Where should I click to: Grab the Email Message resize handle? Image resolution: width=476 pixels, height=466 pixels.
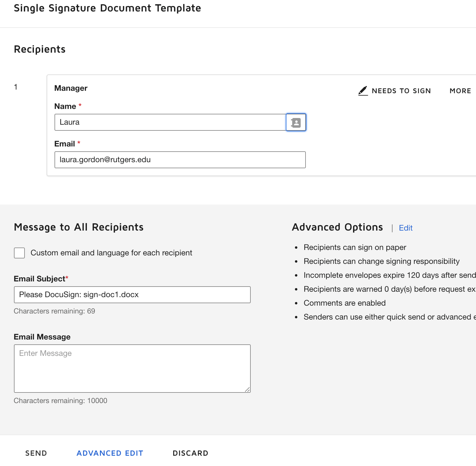[247, 389]
